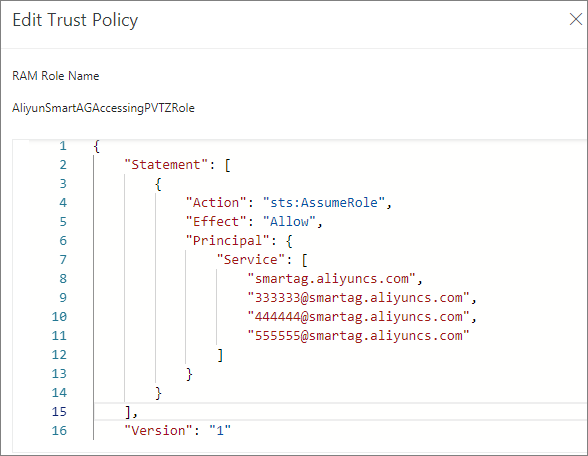588x456 pixels.
Task: Click the "smartag.aliyuncs.com" service entry
Action: (x=332, y=279)
